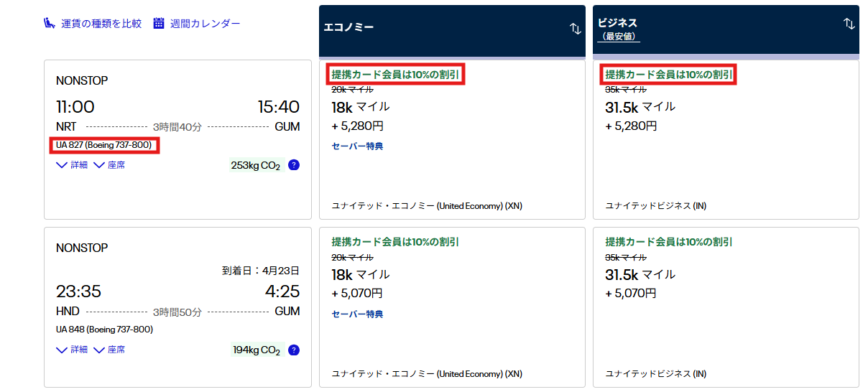Select the ビジネス (最安値) column header

pyautogui.click(x=618, y=29)
